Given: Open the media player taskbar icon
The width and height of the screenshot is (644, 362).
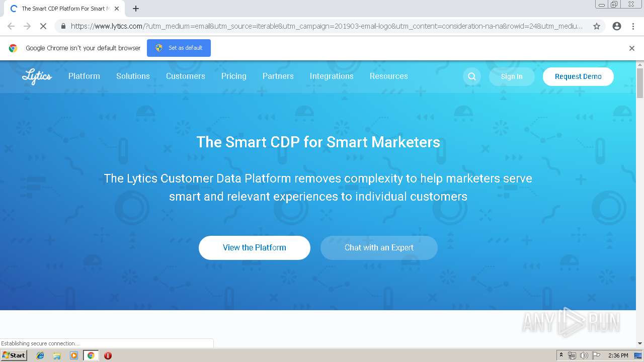Looking at the screenshot, I should click(74, 355).
